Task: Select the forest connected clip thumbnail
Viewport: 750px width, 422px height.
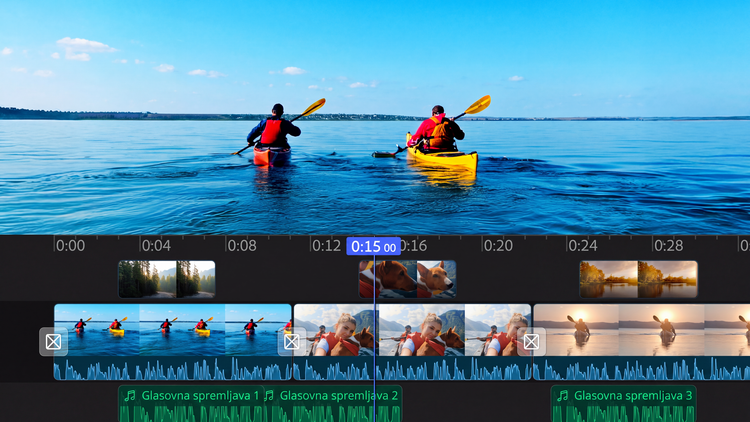Action: (x=166, y=279)
